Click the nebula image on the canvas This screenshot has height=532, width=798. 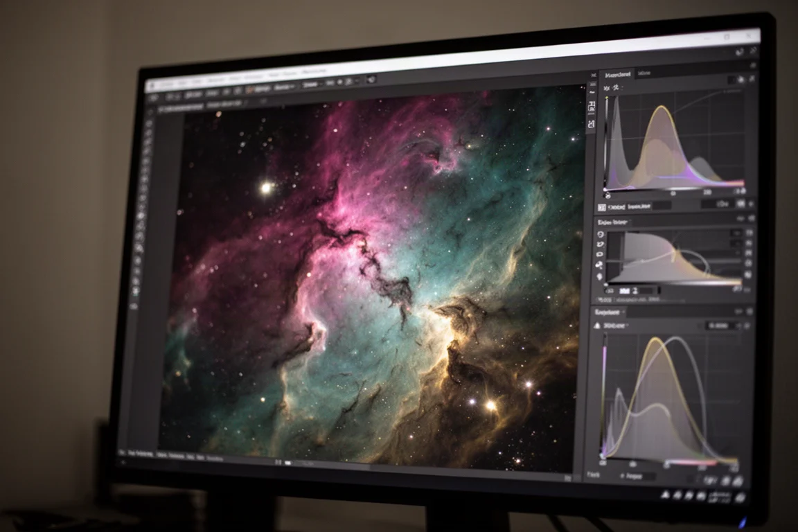[374, 280]
